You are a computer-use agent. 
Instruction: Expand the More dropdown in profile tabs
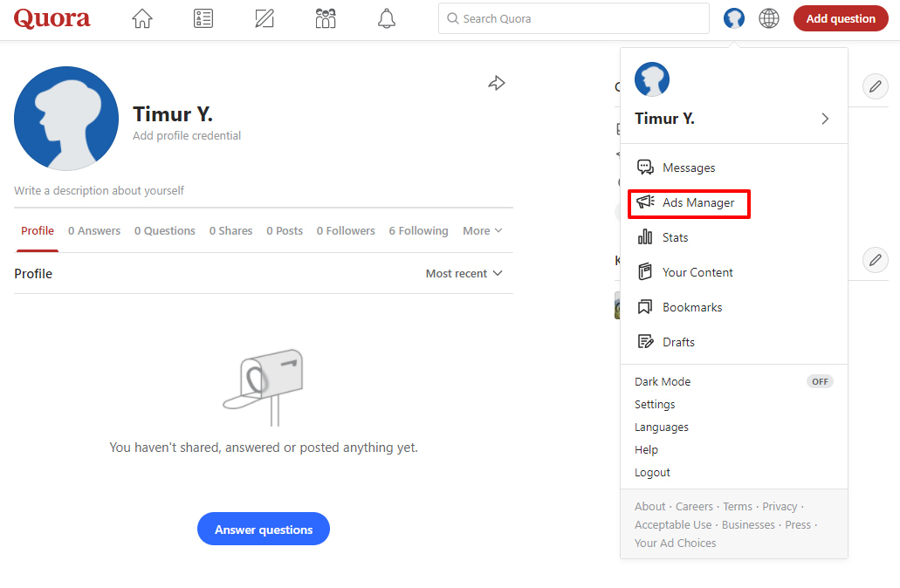tap(483, 231)
